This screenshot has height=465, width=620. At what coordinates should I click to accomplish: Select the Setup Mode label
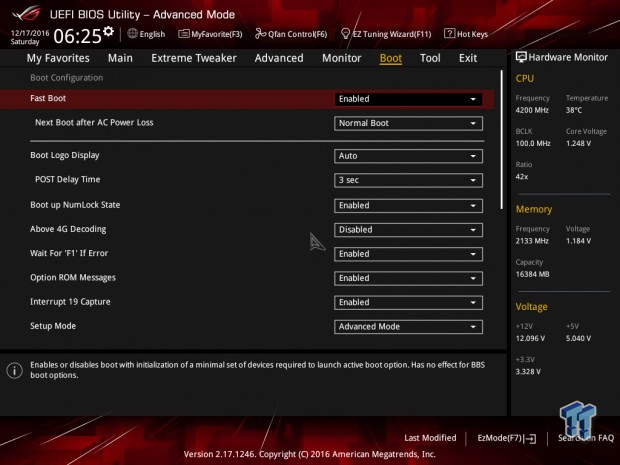click(53, 326)
